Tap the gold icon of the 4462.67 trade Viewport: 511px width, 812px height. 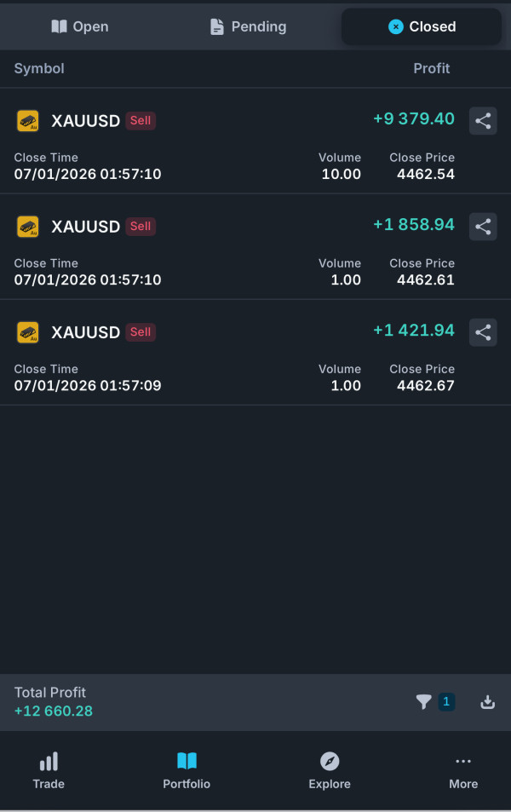point(28,332)
